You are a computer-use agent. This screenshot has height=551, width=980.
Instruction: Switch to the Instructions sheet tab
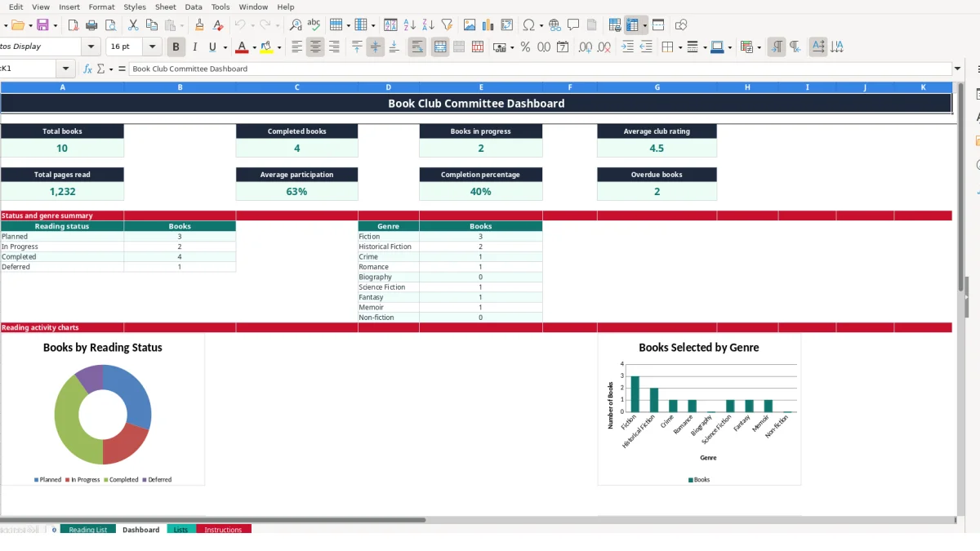coord(223,530)
